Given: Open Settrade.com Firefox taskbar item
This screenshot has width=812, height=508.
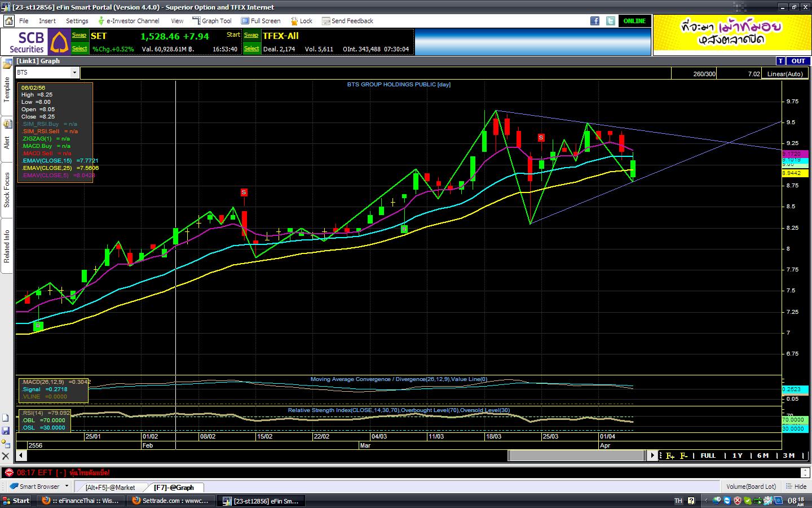Looking at the screenshot, I should (171, 501).
